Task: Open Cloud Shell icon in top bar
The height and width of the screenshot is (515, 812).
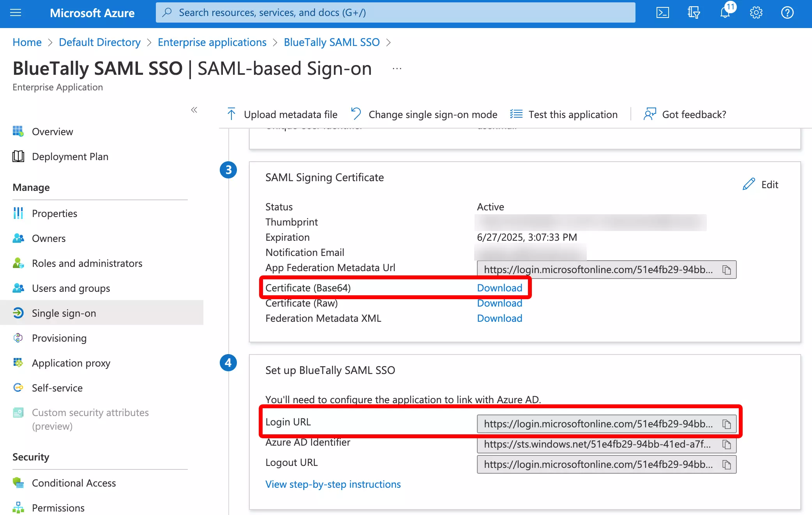Action: click(x=663, y=13)
